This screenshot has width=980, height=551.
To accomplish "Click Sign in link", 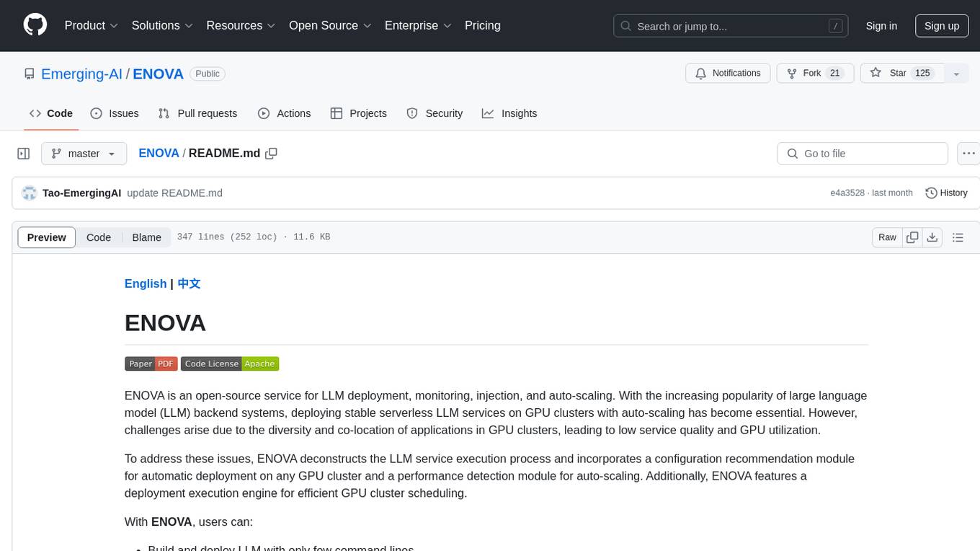I will (881, 26).
